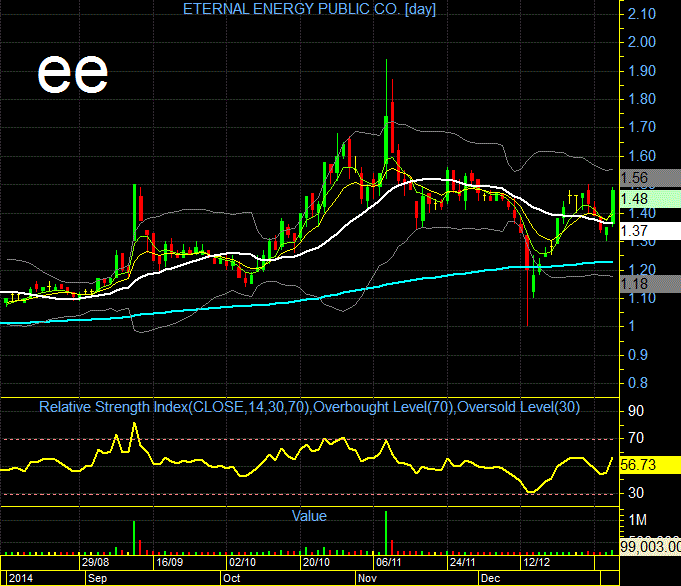Click the 1.70 price axis label
This screenshot has width=681, height=586.
641,127
